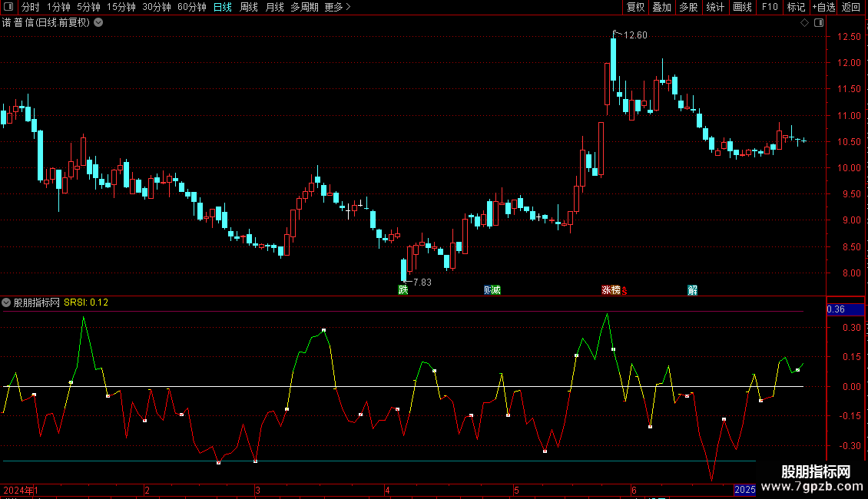
Task: Click the 12.50 price axis label
Action: click(x=849, y=37)
